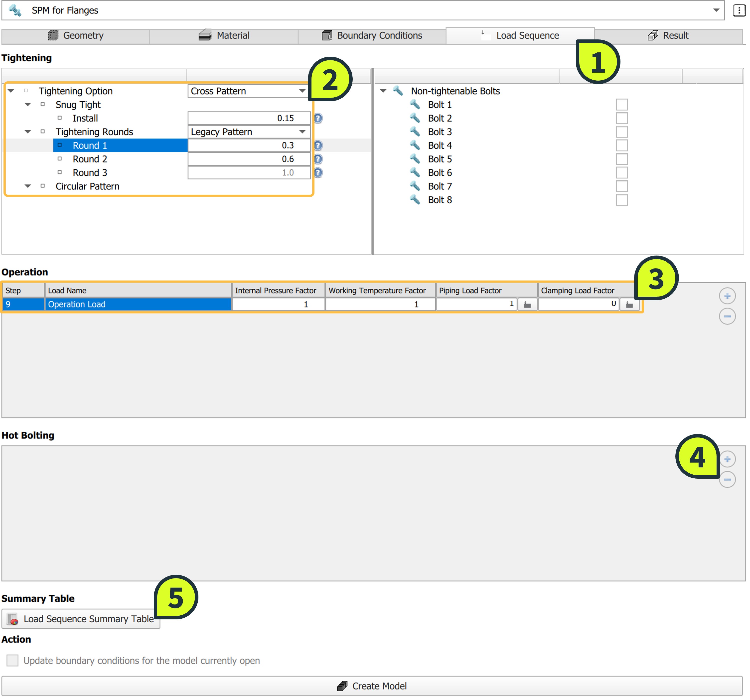The height and width of the screenshot is (700, 750).
Task: Enable update boundary conditions for open model
Action: [x=12, y=660]
